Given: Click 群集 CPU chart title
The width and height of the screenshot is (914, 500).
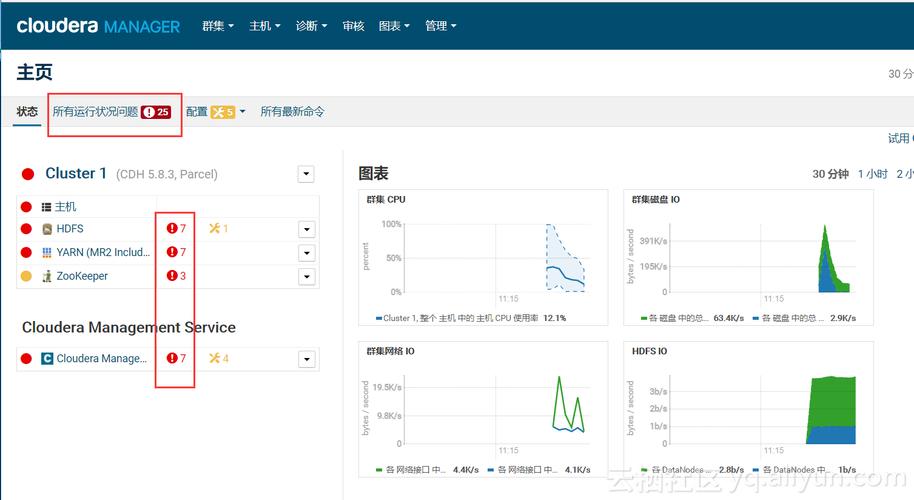Looking at the screenshot, I should [x=386, y=199].
